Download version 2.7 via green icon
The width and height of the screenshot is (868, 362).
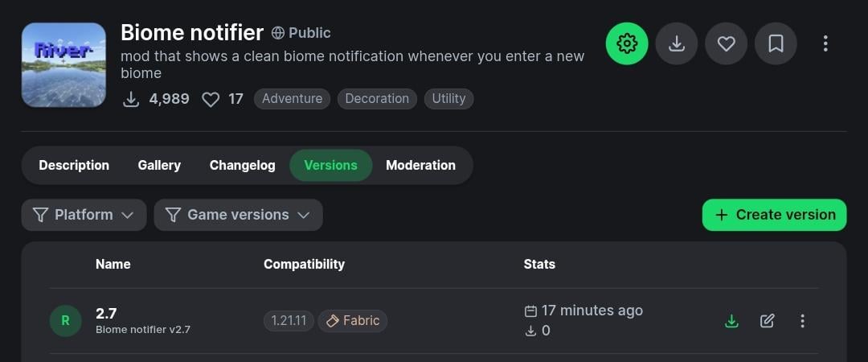[x=731, y=321]
